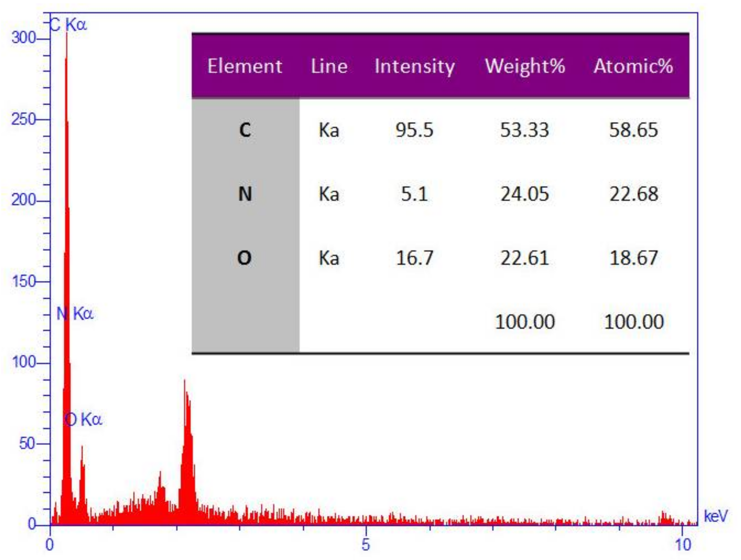Click the Weight% column header

525,66
